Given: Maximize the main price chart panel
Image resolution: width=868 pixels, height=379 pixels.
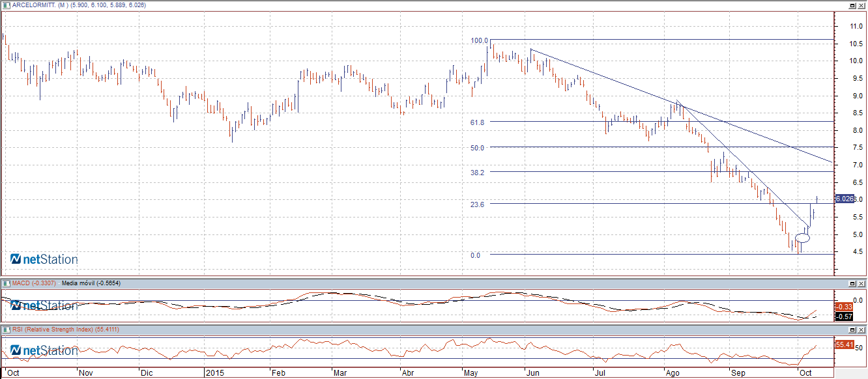Looking at the screenshot, I should 852,5.
